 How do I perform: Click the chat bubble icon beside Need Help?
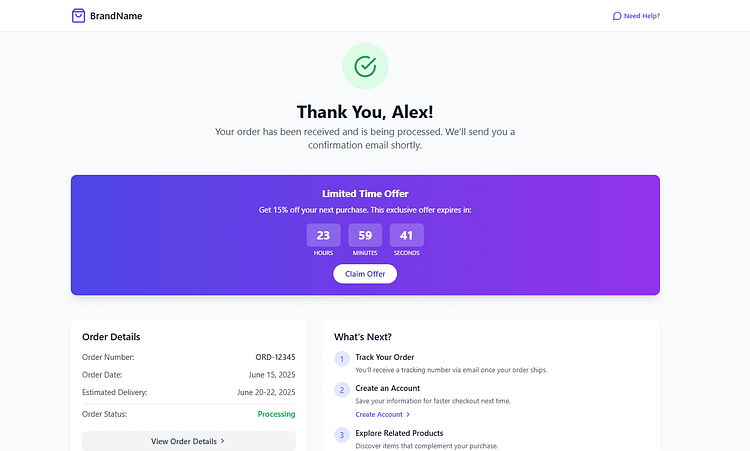point(617,16)
